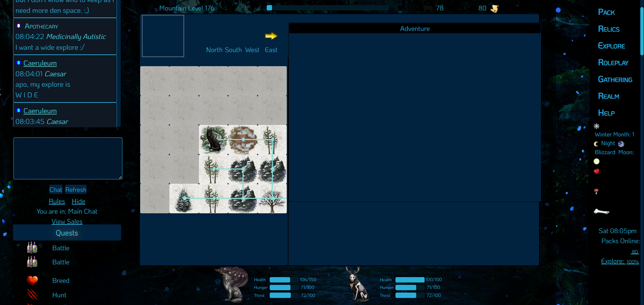The height and width of the screenshot is (305, 644).
Task: Click the Explore: 100% link
Action: pos(620,261)
